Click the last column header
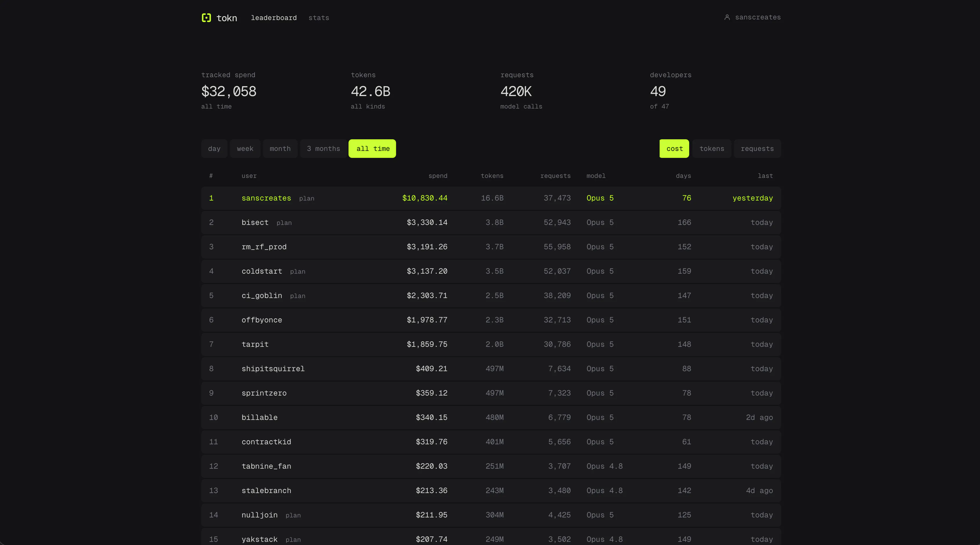 coord(765,176)
